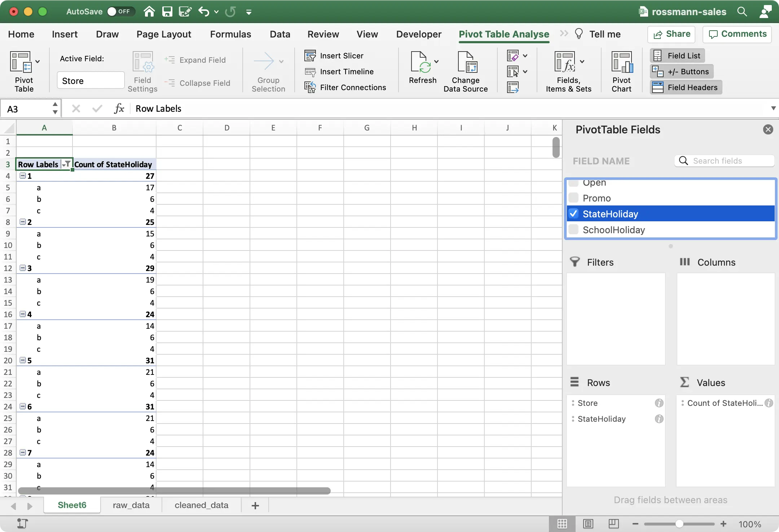Click the Field List button
779x532 pixels.
pyautogui.click(x=677, y=55)
